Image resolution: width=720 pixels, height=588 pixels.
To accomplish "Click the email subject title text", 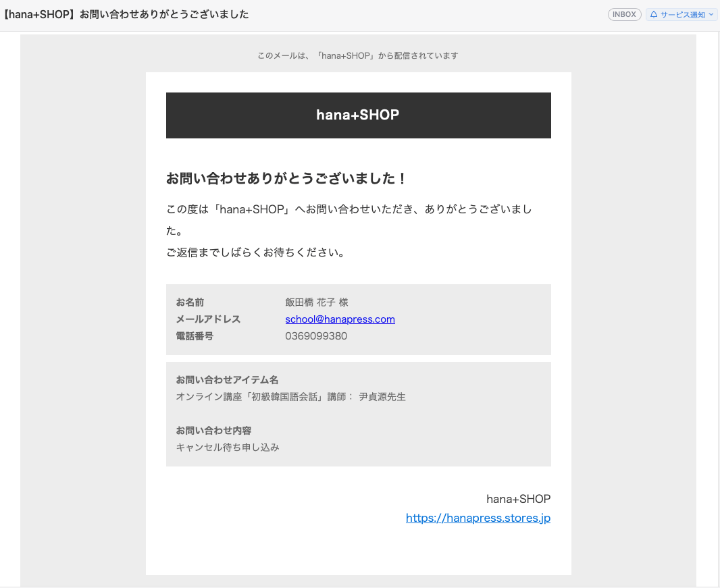I will [x=125, y=15].
